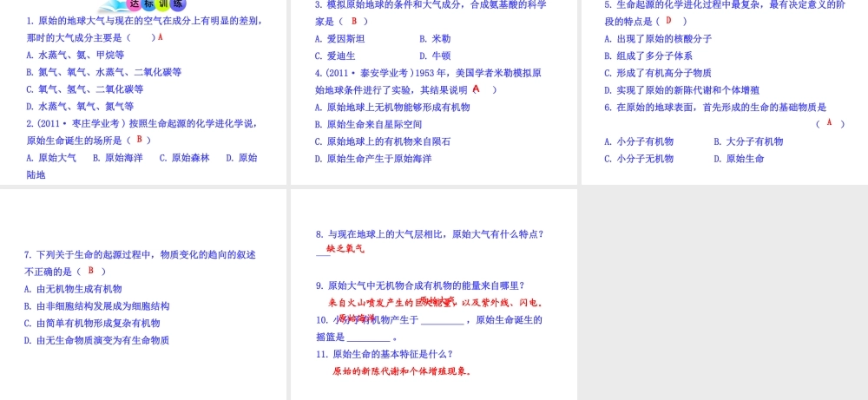Image resolution: width=868 pixels, height=400 pixels.
Task: Choose "B. 组成了多分子体系"
Action: (x=648, y=56)
